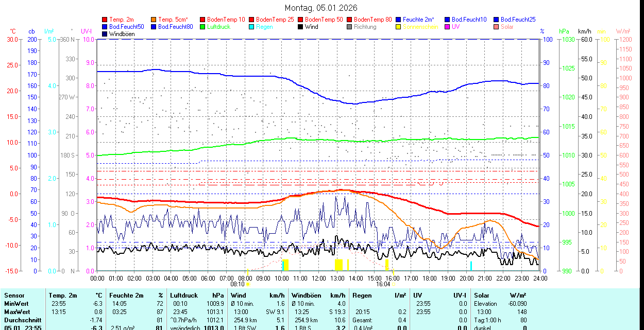Click the gray Richtung legend square
644x330 pixels.
[350, 27]
